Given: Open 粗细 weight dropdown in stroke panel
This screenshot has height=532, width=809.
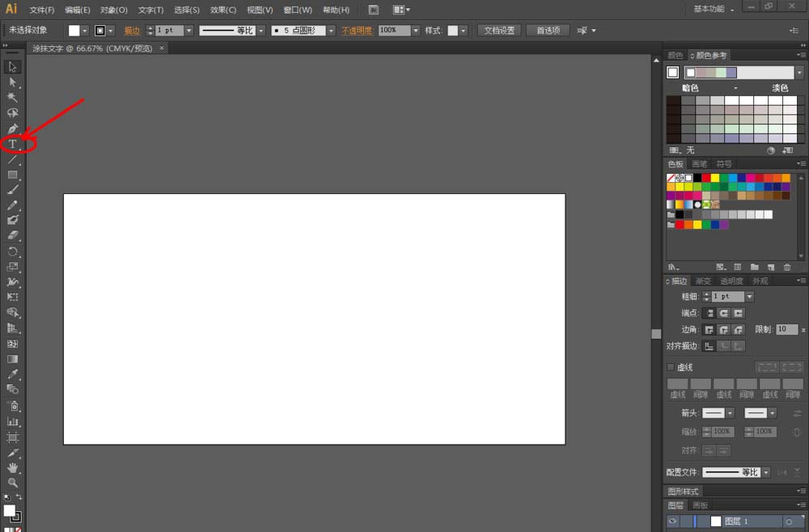Looking at the screenshot, I should point(750,297).
